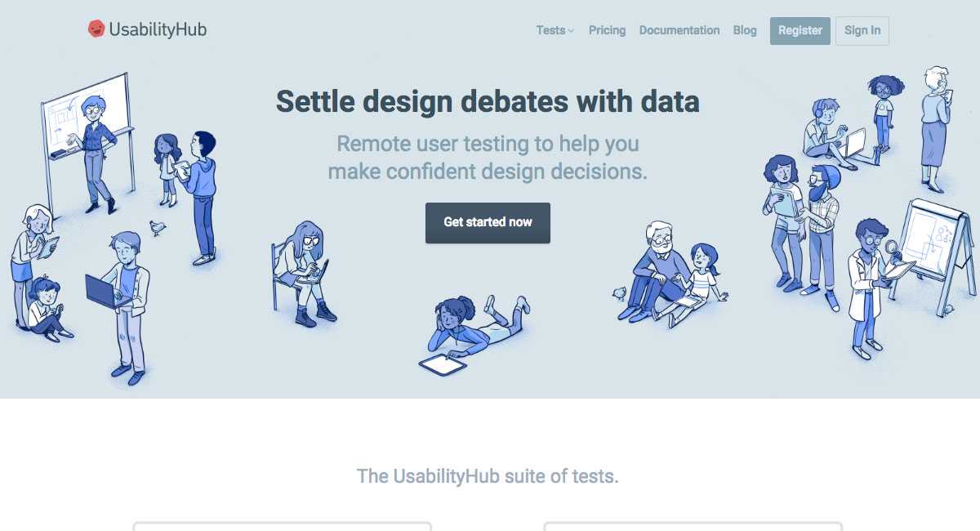Click The UsabilityHub suite of tests heading
The image size is (980, 531).
(488, 475)
